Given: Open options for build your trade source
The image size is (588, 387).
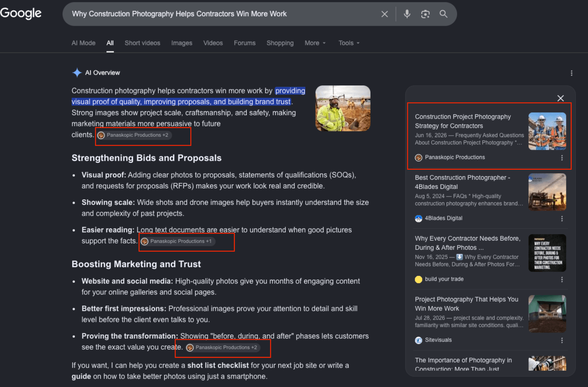Looking at the screenshot, I should [562, 280].
